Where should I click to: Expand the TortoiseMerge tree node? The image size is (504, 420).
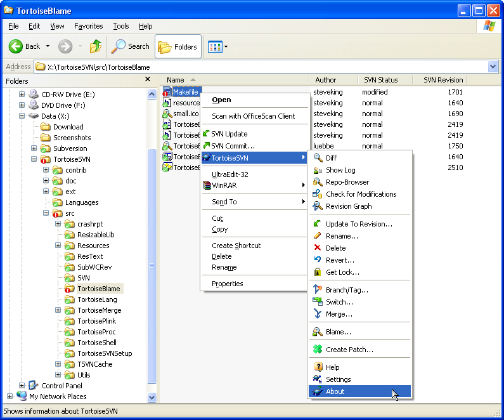[58, 310]
